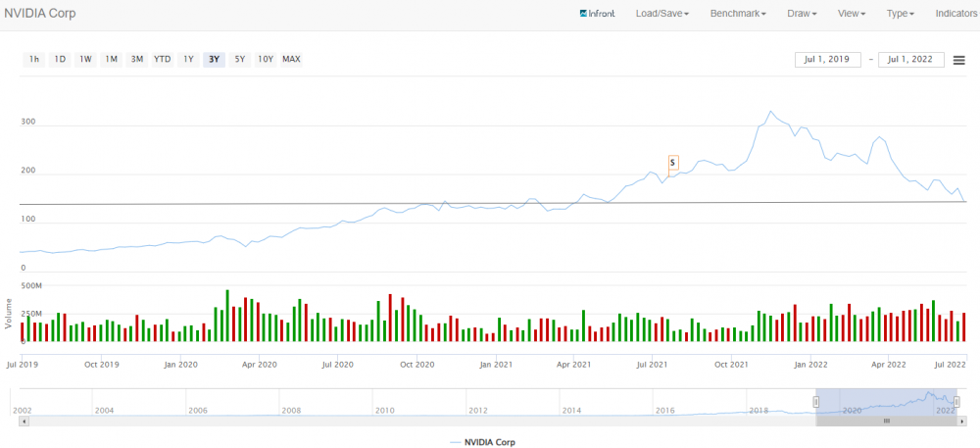Screen dimensions: 980x448
Task: Toggle NVIDIA Corp legend series
Action: (x=482, y=442)
